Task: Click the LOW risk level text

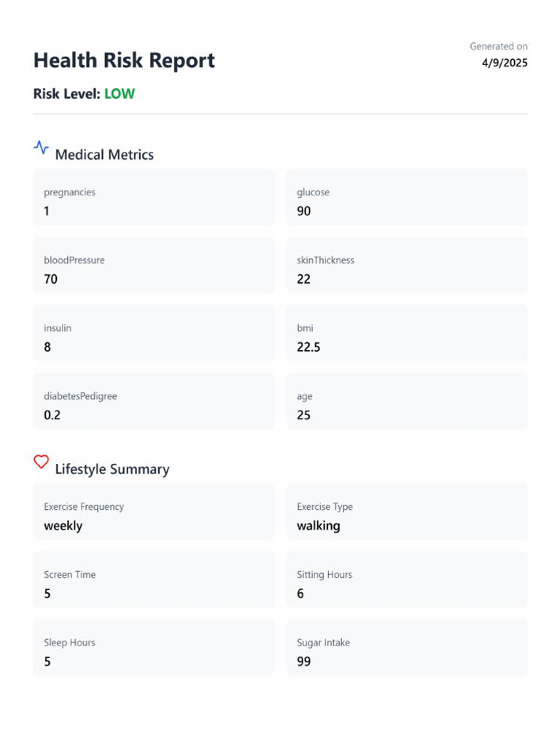Action: tap(120, 94)
